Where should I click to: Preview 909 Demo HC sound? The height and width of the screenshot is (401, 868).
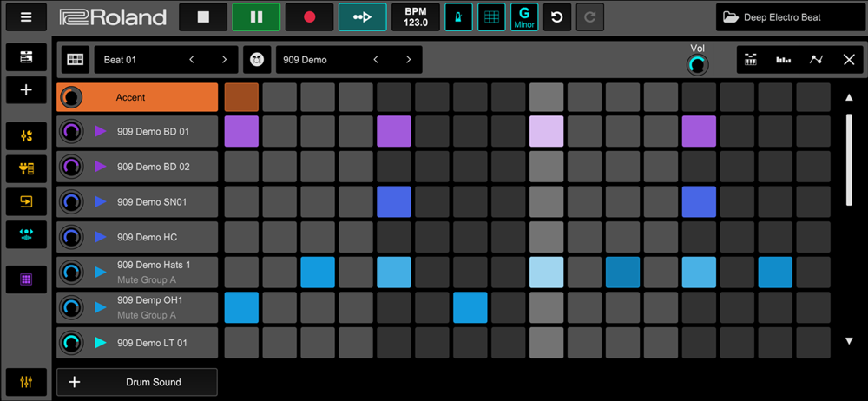[100, 237]
